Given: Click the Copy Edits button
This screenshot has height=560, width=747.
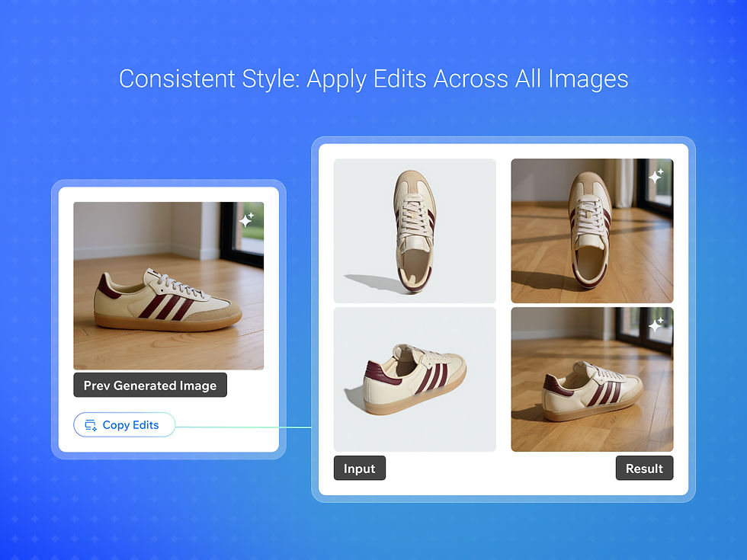Looking at the screenshot, I should click(124, 425).
